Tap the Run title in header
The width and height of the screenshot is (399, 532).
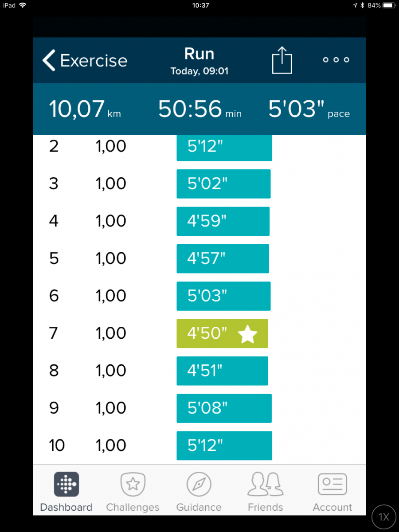tap(199, 54)
